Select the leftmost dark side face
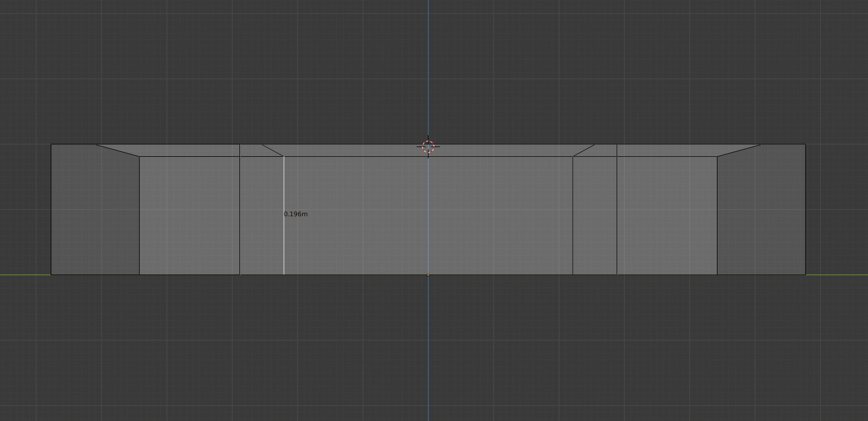 click(x=95, y=210)
